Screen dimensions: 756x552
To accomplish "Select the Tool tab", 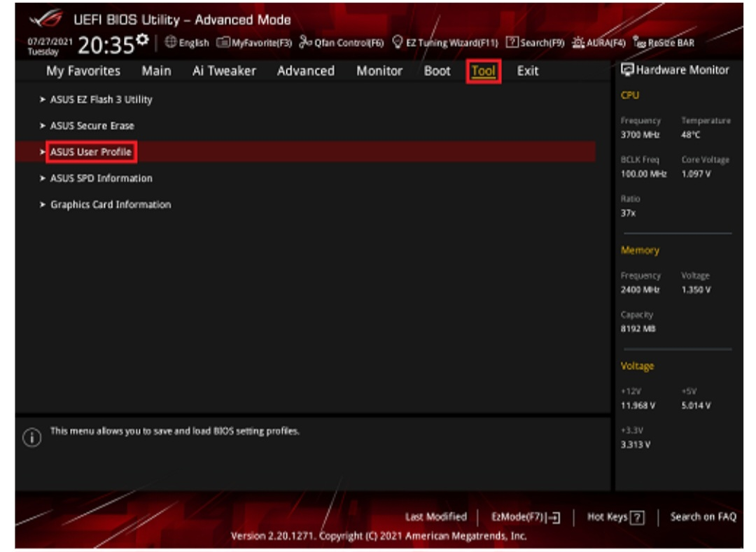I will click(484, 71).
